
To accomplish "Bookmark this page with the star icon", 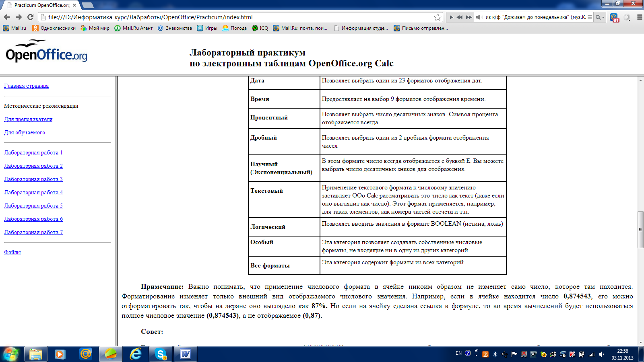I will pyautogui.click(x=438, y=17).
